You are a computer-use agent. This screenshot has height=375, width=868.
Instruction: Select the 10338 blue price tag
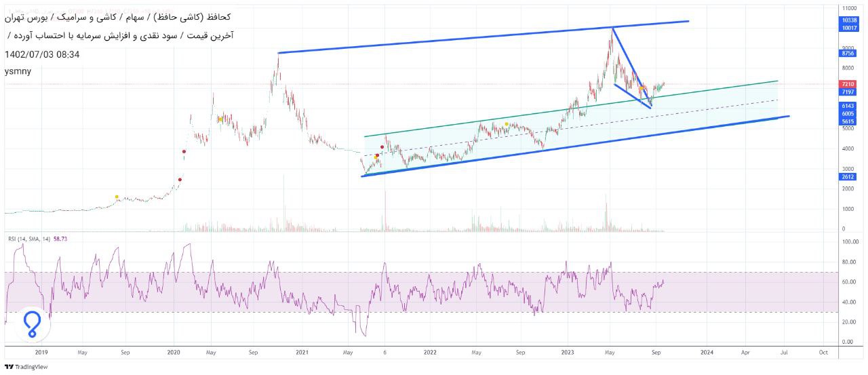coord(847,21)
